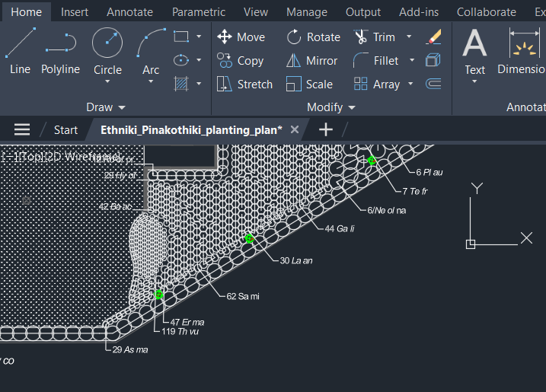546x392 pixels.
Task: Switch to the Annotate ribbon tab
Action: pos(129,12)
